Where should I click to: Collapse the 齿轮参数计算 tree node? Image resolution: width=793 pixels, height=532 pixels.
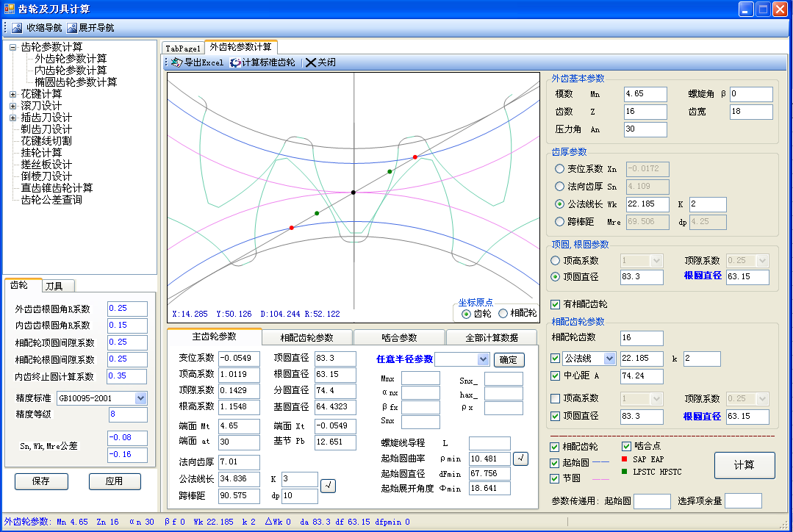tap(13, 47)
